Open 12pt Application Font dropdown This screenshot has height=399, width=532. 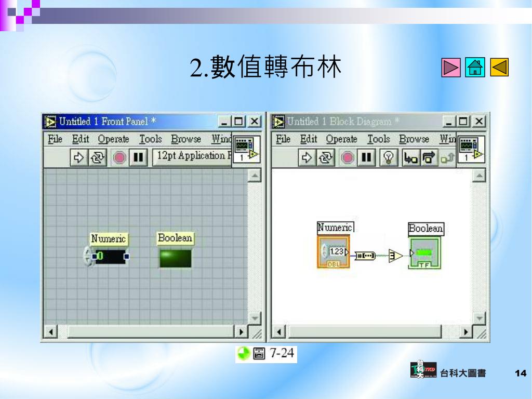pos(192,157)
